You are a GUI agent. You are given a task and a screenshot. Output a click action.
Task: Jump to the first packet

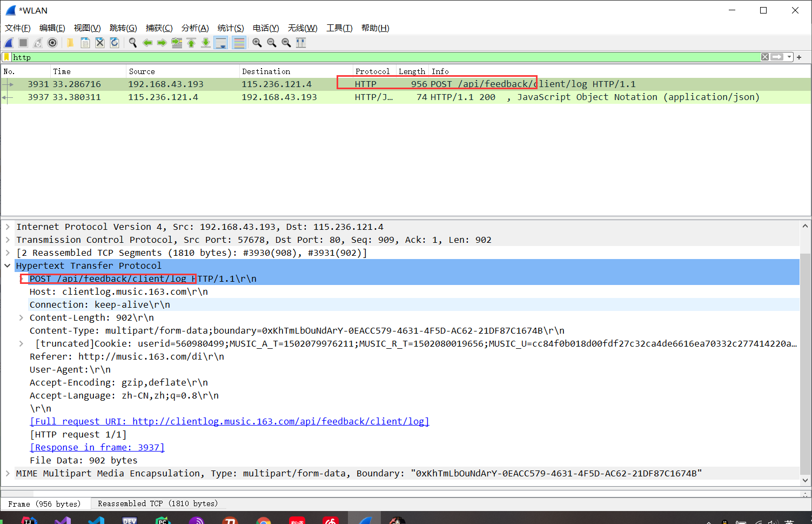(x=191, y=43)
